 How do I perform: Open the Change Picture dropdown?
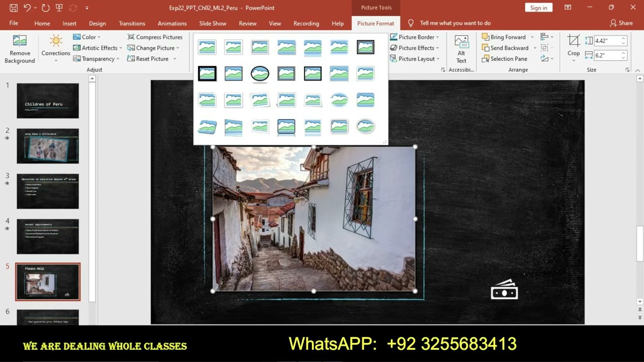point(153,48)
